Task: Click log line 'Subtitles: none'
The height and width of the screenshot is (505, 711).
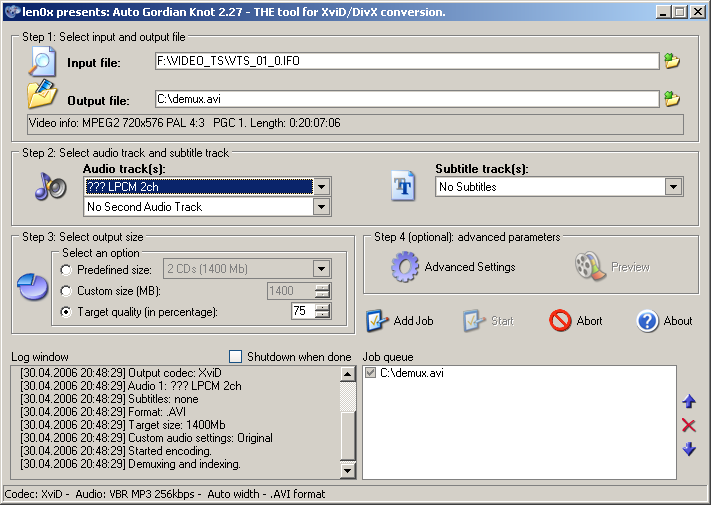Action: click(x=109, y=399)
